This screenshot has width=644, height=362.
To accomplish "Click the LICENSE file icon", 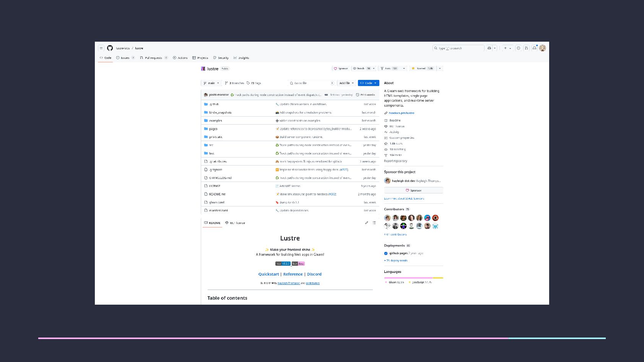I will click(206, 186).
